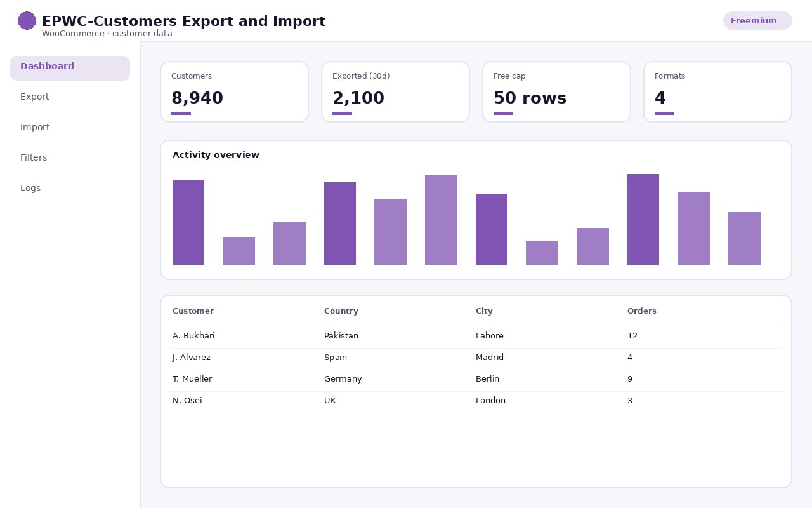
Task: Click the UK country cell
Action: click(x=330, y=401)
